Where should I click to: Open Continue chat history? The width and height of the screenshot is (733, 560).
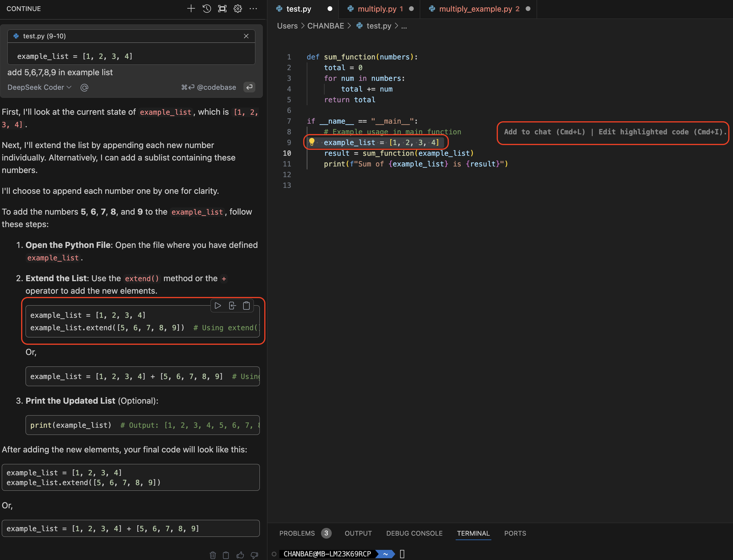coord(207,9)
